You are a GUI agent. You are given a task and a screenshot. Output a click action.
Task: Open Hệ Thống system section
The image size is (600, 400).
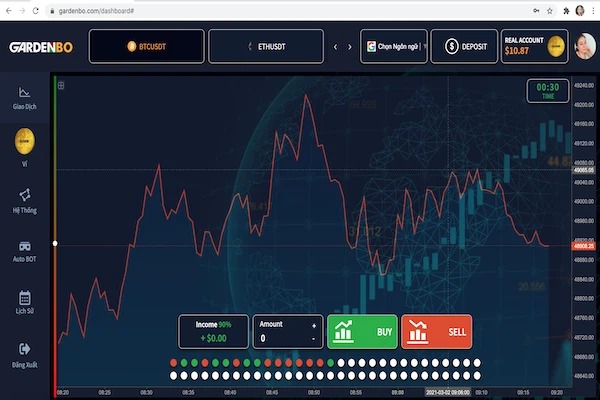pyautogui.click(x=25, y=196)
